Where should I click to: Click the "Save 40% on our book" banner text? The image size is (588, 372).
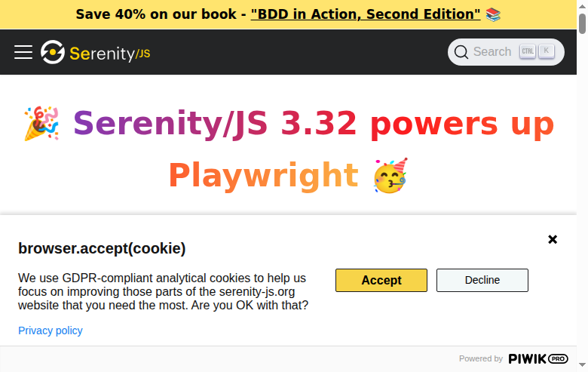tap(161, 14)
